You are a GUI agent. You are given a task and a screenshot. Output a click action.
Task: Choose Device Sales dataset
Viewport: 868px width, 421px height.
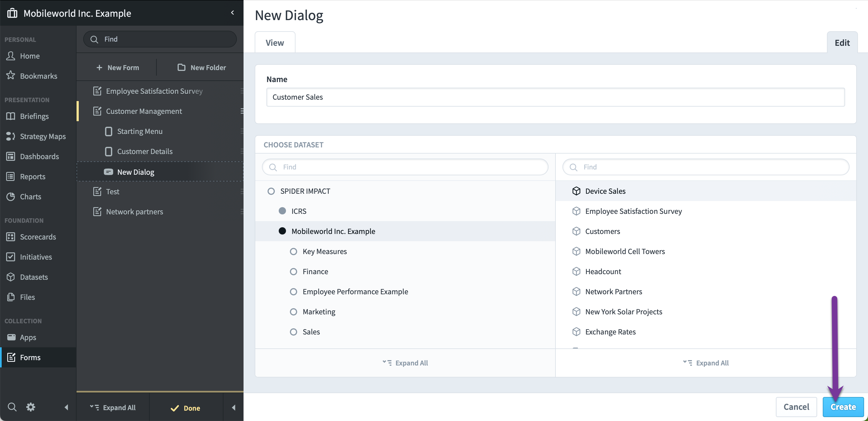click(x=705, y=191)
